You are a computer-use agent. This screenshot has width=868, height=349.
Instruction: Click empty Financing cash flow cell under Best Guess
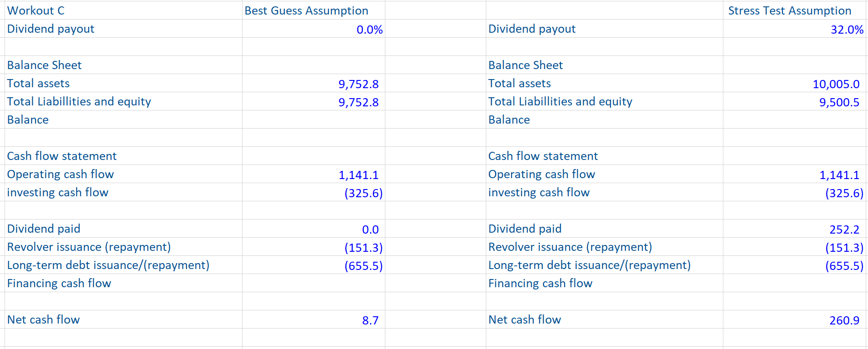click(313, 283)
